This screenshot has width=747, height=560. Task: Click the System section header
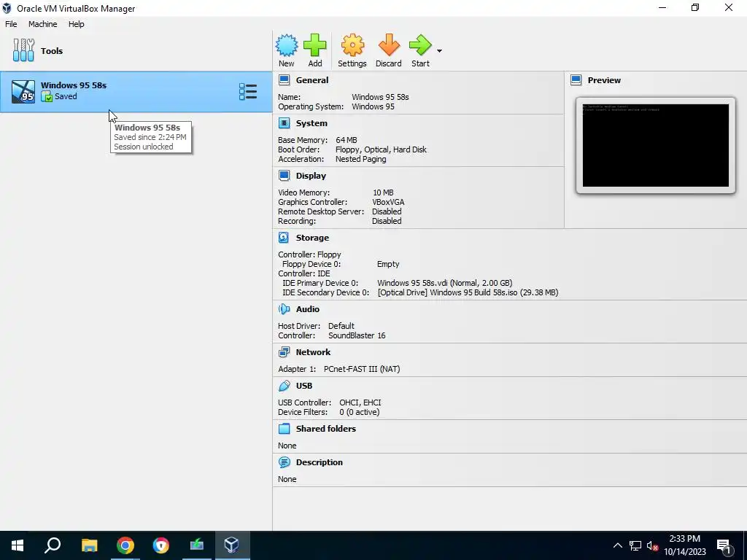[x=311, y=123]
